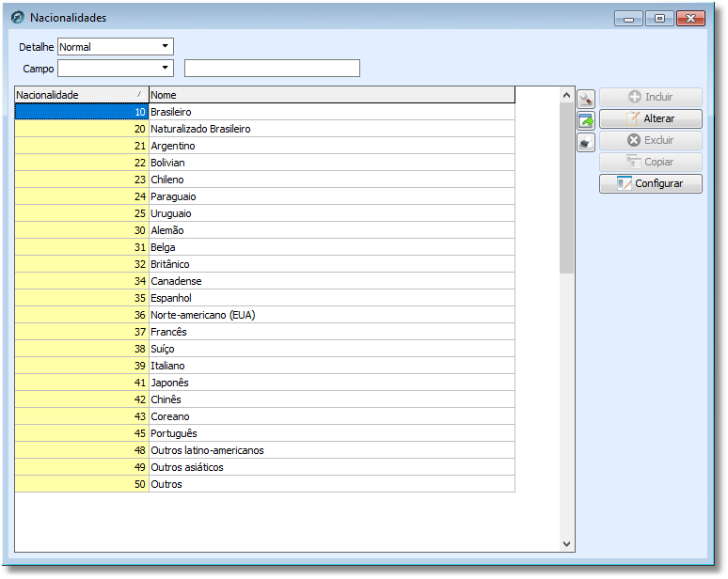Select the Belga row
Image resolution: width=728 pixels, height=579 pixels.
click(264, 247)
